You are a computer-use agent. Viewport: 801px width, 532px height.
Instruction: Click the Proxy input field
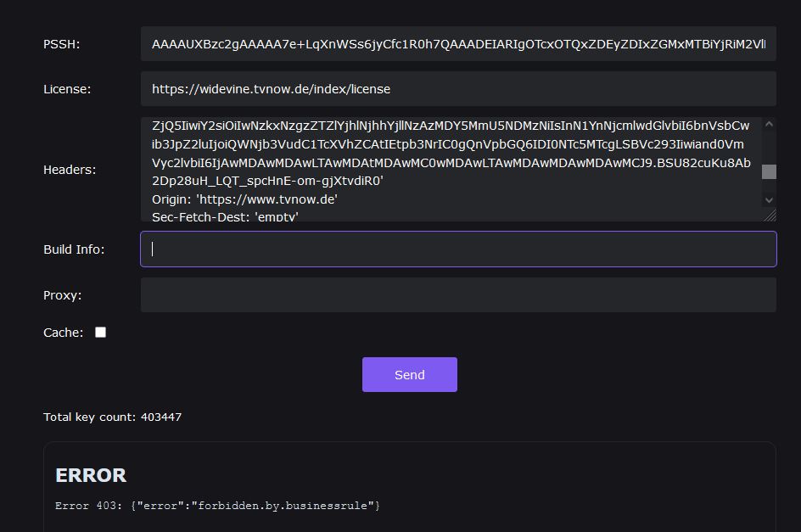[458, 295]
